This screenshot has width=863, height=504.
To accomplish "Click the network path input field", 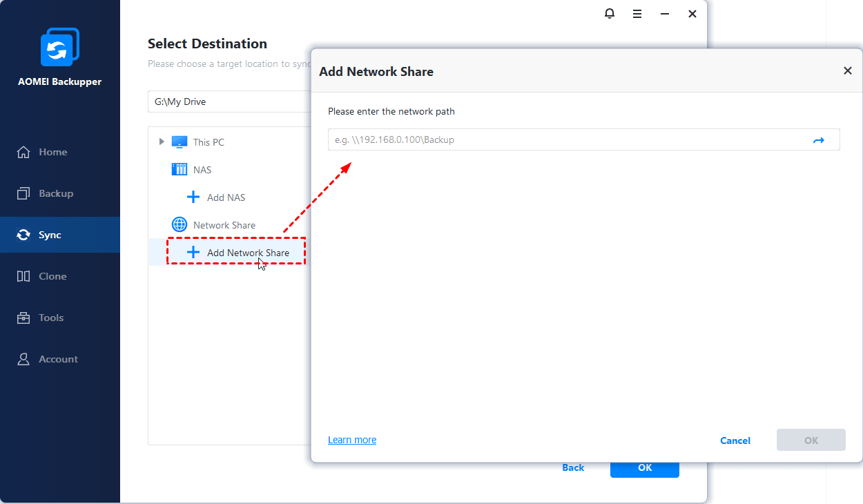I will pyautogui.click(x=566, y=140).
